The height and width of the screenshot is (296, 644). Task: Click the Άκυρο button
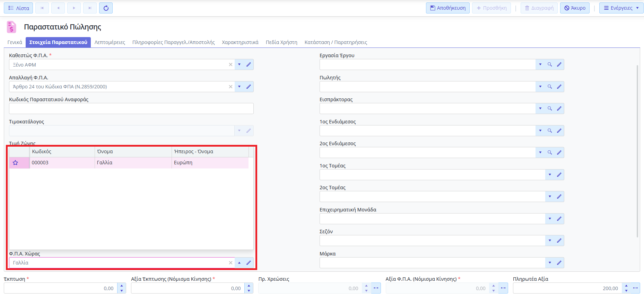pos(575,8)
